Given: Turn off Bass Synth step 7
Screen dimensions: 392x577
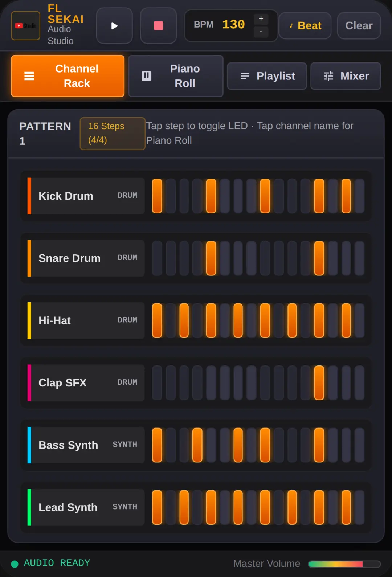Looking at the screenshot, I should pyautogui.click(x=238, y=445).
